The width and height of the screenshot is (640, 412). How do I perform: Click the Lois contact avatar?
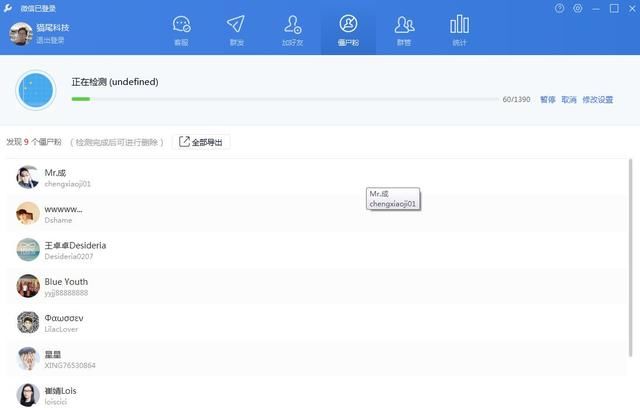[x=28, y=395]
